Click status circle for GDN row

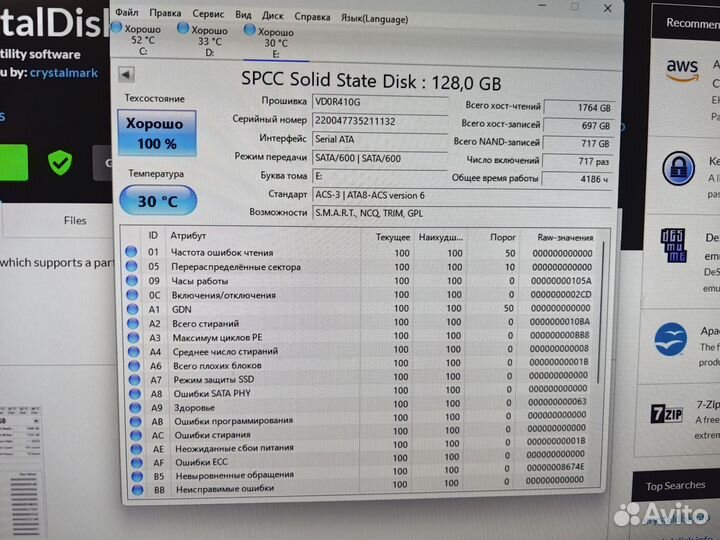pos(133,309)
